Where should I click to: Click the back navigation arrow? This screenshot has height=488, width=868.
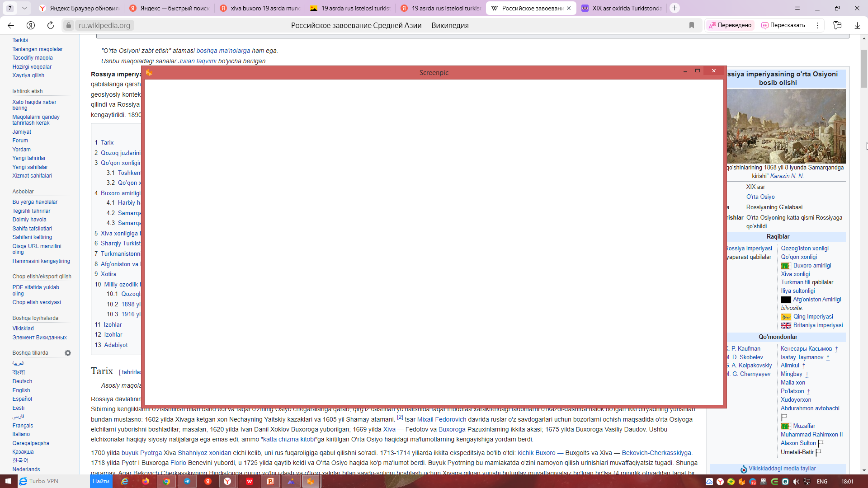coord(11,25)
